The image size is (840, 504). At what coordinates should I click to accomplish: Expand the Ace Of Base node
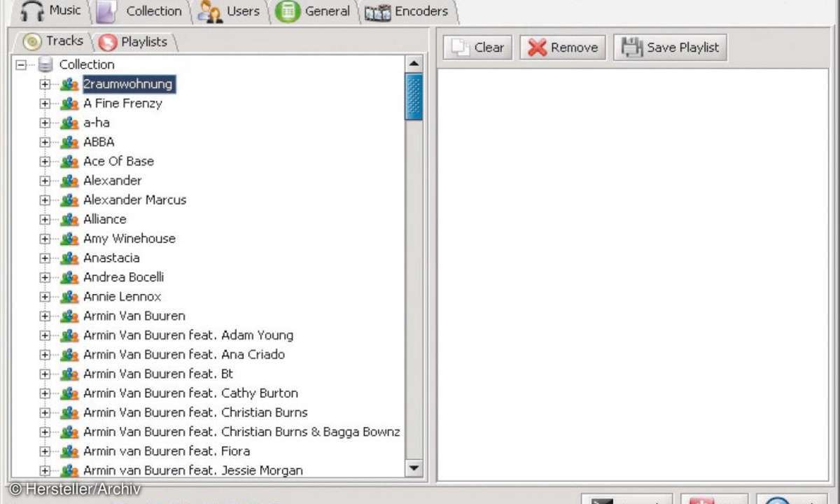pyautogui.click(x=45, y=162)
